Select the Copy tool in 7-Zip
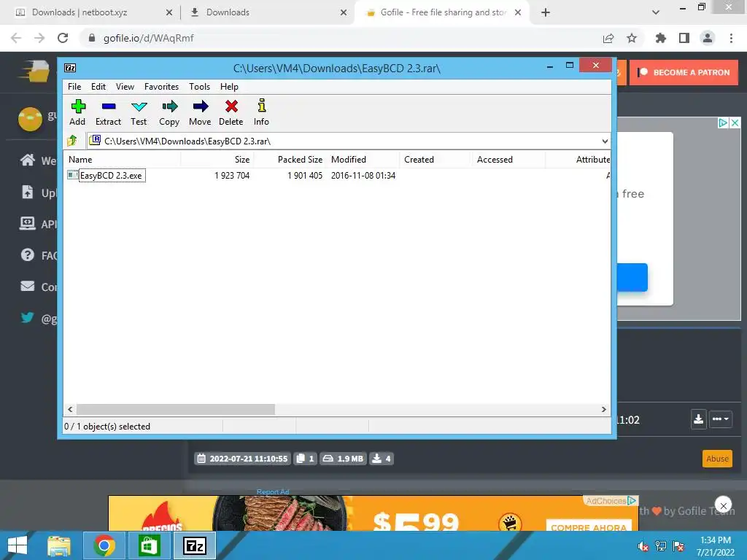 click(169, 112)
